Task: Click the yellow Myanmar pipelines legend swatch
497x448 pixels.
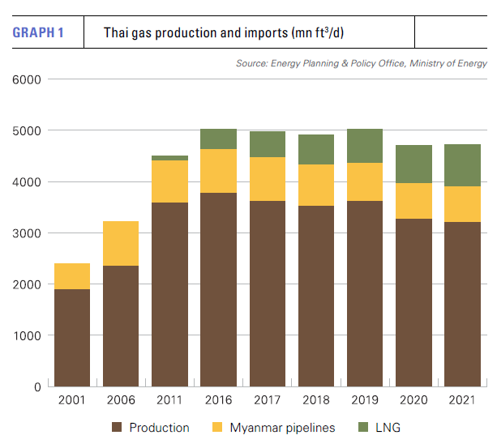Action: 216,427
